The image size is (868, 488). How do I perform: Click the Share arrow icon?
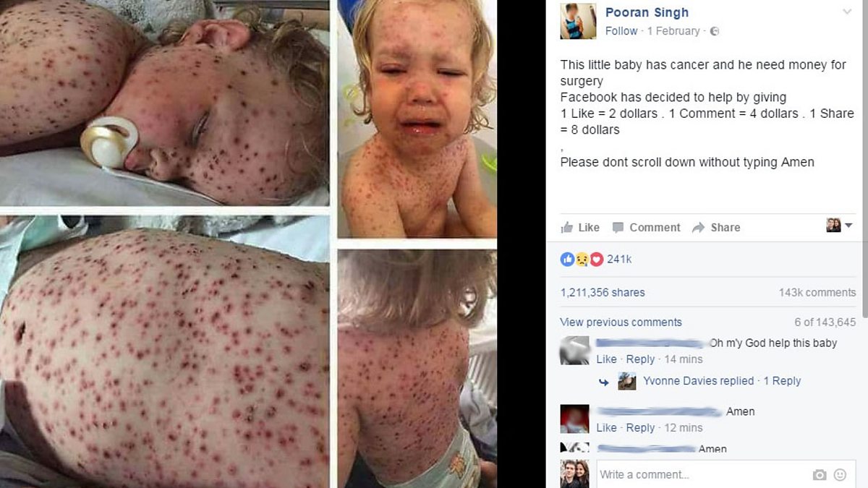[698, 228]
